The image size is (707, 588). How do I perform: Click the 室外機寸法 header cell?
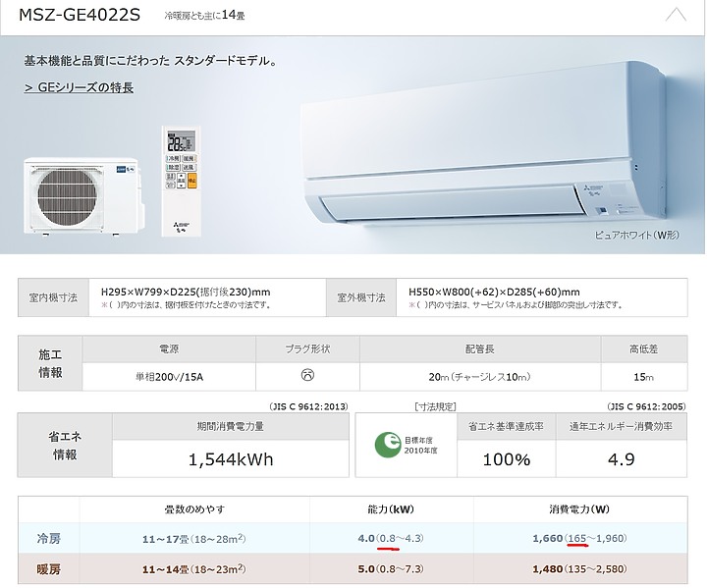click(361, 297)
